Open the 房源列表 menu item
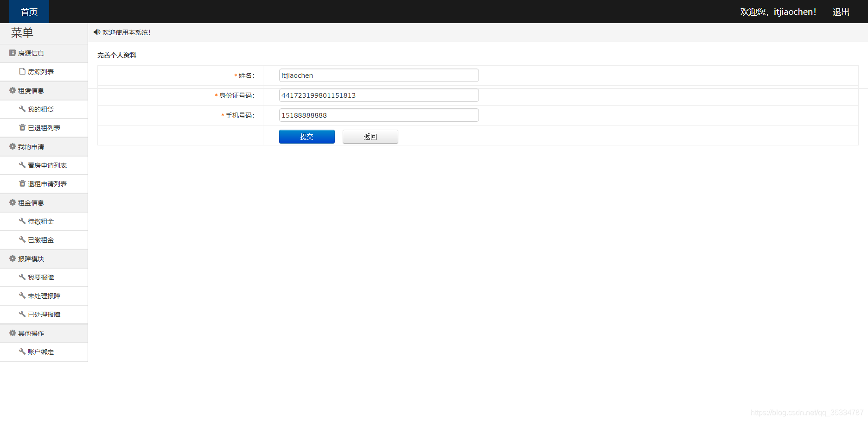Screen dimensions: 868x421 [x=44, y=72]
